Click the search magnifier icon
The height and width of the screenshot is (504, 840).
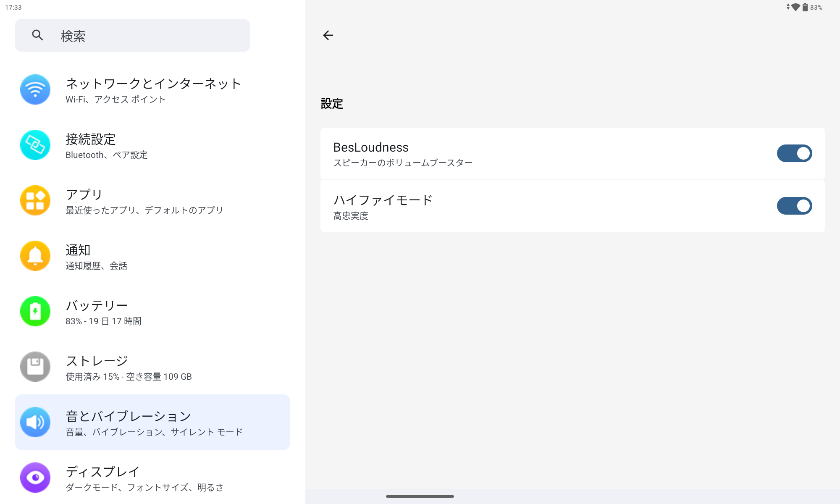coord(38,35)
